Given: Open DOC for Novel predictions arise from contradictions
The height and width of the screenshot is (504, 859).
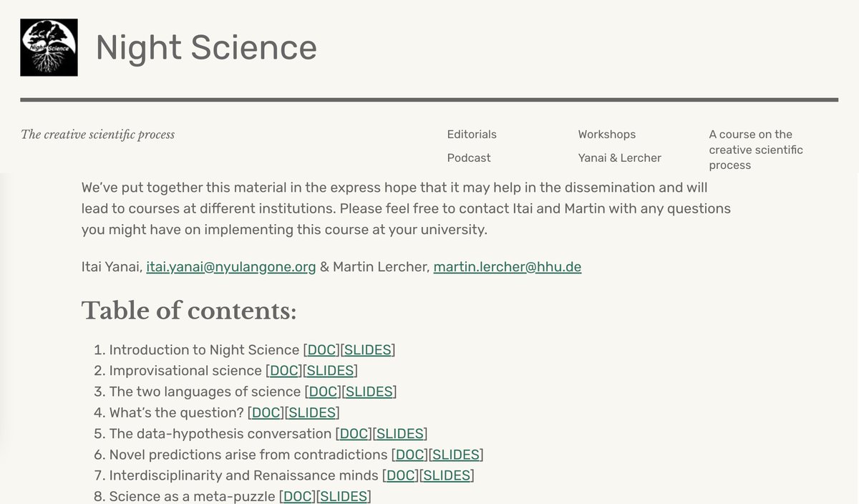Looking at the screenshot, I should tap(410, 455).
